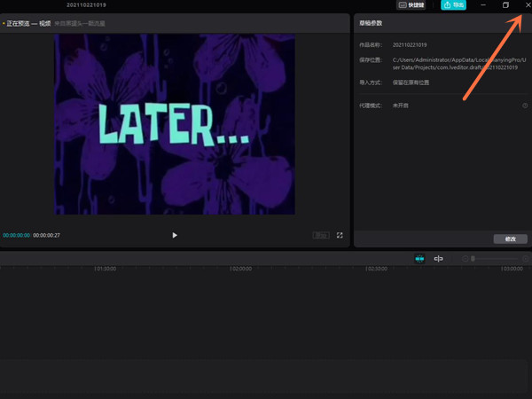Click the timeline zoom slider handle
The height and width of the screenshot is (399, 532).
pos(473,259)
